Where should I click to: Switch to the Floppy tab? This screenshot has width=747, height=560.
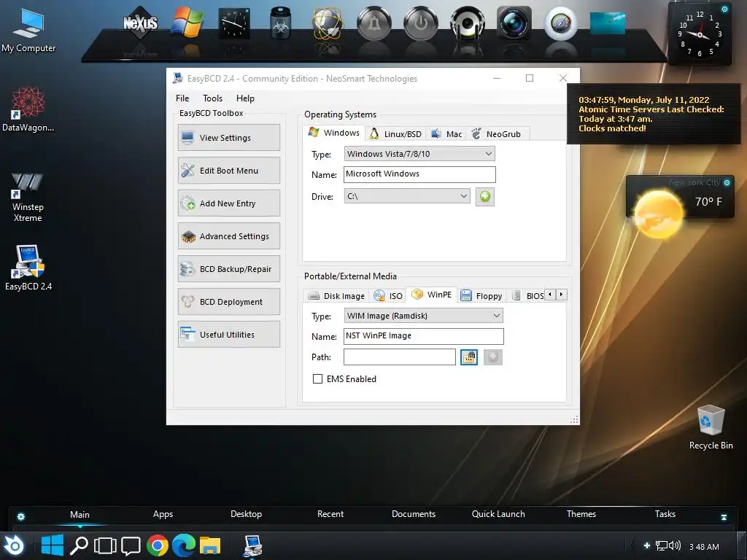tap(481, 296)
